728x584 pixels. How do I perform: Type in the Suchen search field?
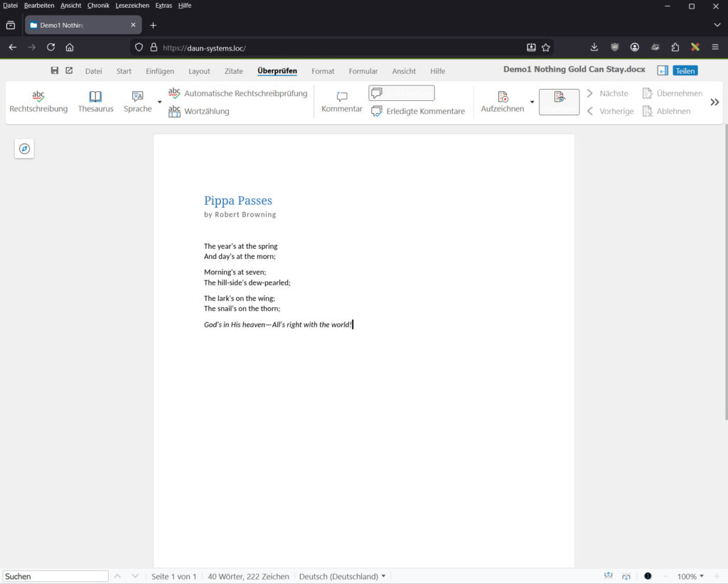pyautogui.click(x=55, y=576)
